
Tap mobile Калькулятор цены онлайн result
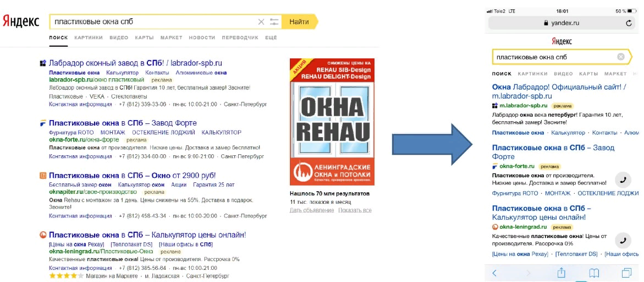[x=541, y=213]
